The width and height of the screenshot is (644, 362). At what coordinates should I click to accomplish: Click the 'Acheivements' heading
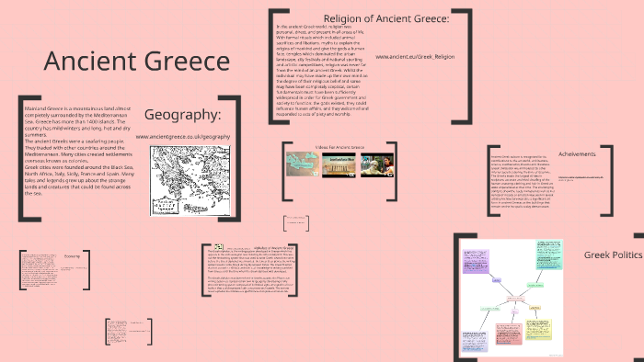pos(577,153)
